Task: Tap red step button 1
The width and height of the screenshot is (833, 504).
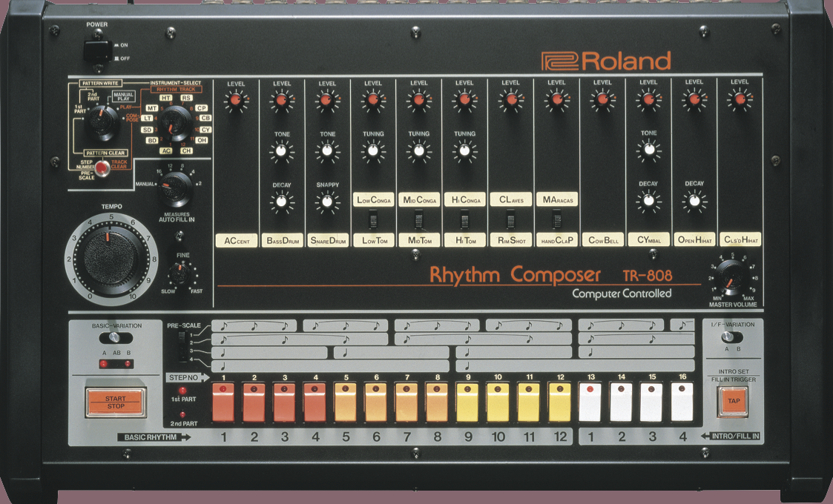Action: point(223,402)
